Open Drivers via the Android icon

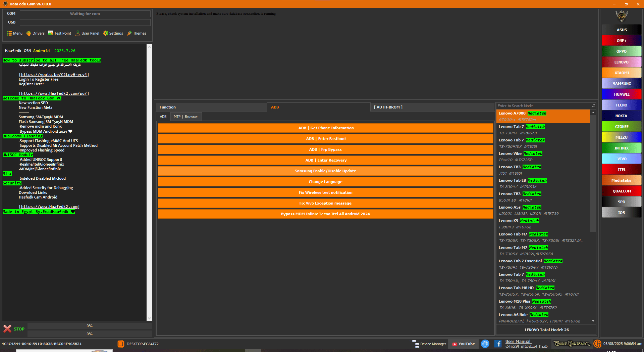coord(29,33)
